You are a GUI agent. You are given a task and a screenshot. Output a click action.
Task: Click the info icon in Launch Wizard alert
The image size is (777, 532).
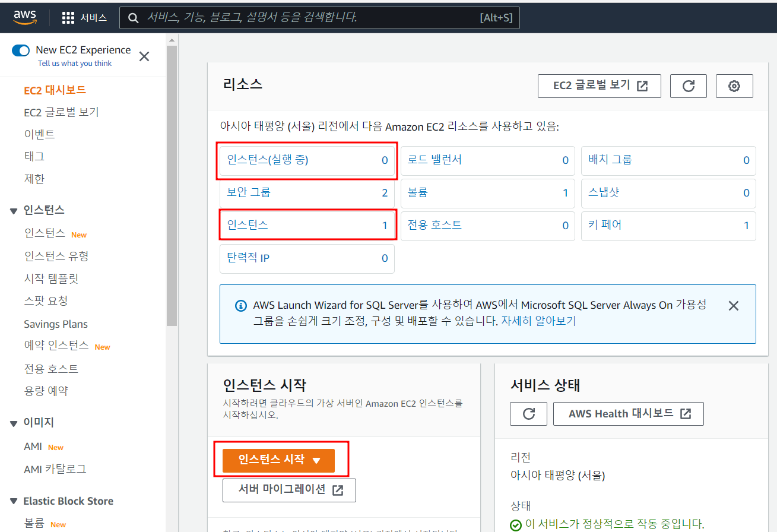[x=240, y=306]
